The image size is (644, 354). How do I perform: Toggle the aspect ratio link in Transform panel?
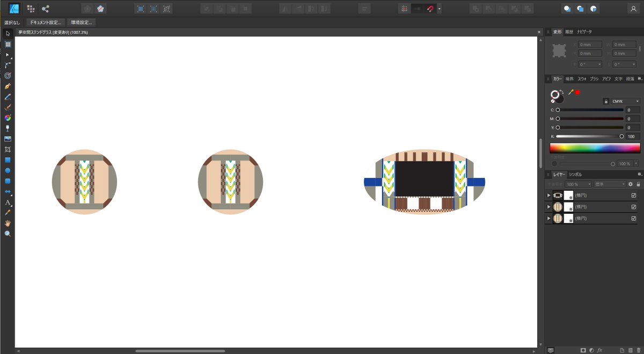[x=640, y=49]
